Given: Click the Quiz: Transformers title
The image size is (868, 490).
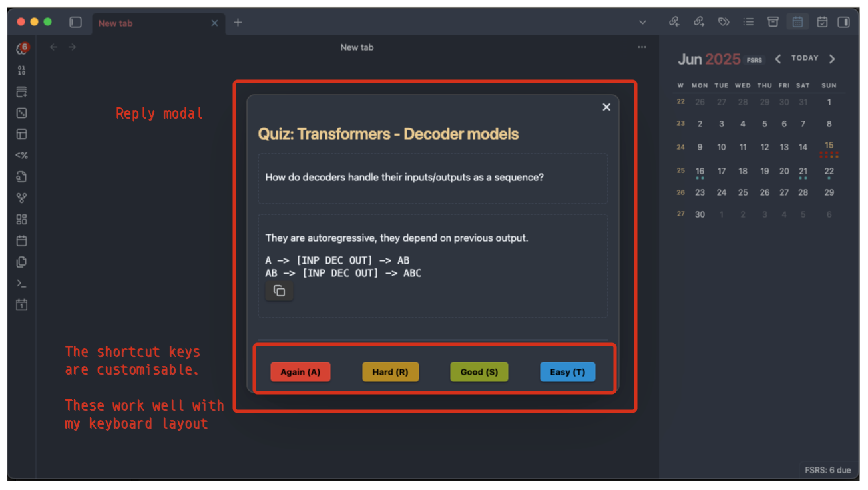Looking at the screenshot, I should coord(388,134).
